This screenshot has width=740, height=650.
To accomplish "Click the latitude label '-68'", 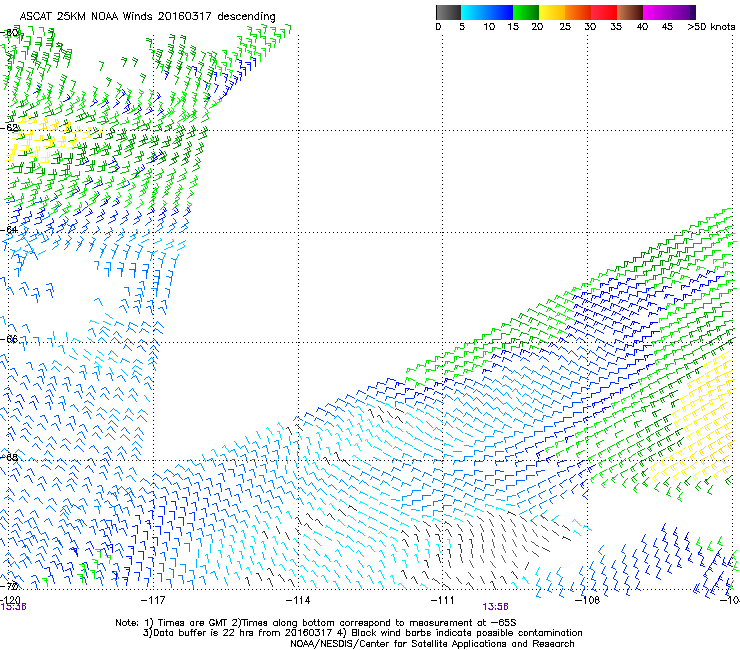I will tap(10, 457).
